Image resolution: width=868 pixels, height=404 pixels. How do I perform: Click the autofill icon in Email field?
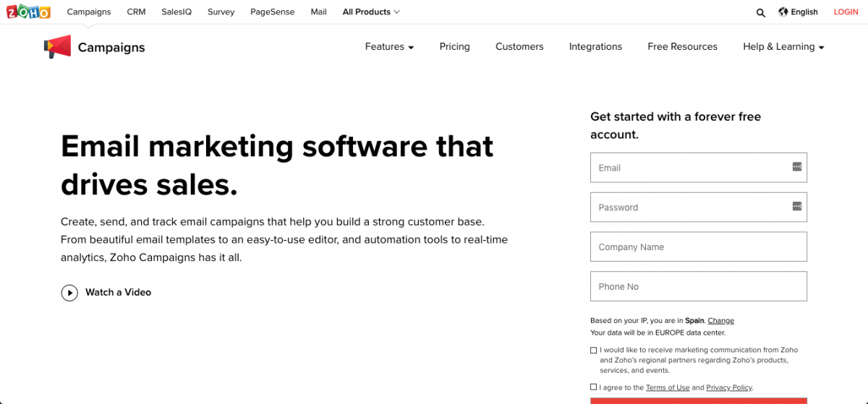[797, 167]
